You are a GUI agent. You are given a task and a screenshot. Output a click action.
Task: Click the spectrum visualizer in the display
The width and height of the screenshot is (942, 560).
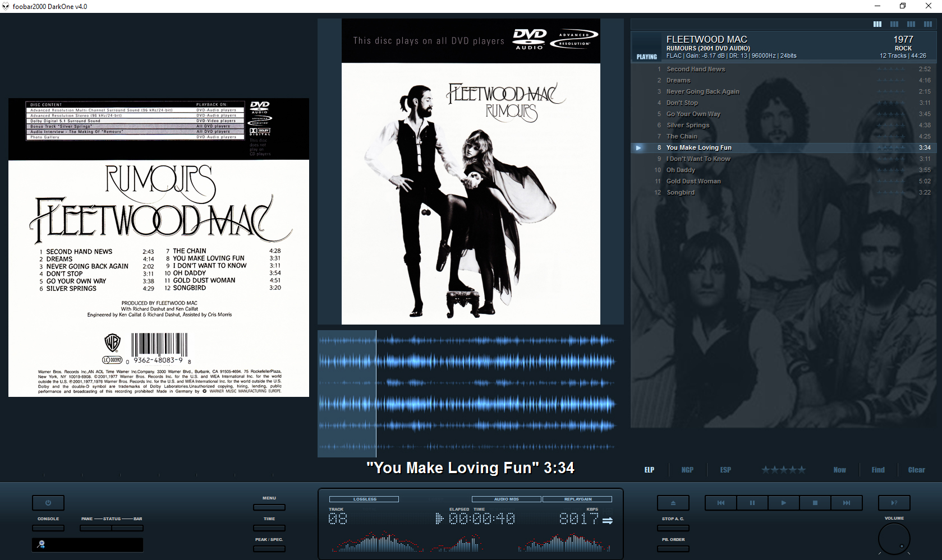tap(471, 543)
